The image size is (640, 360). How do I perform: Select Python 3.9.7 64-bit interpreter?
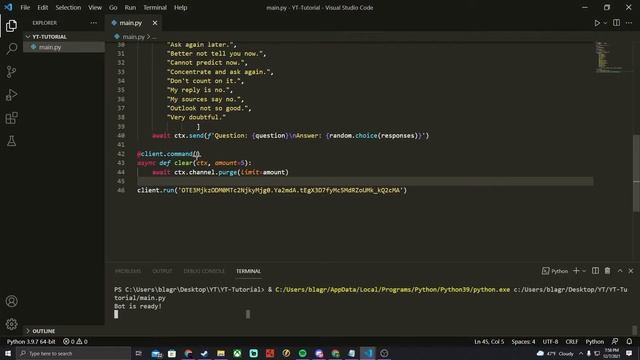pos(31,341)
